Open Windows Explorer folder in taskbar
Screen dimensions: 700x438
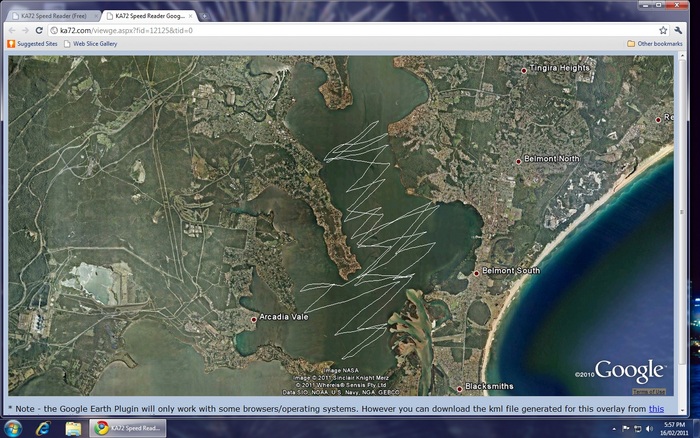[x=74, y=428]
